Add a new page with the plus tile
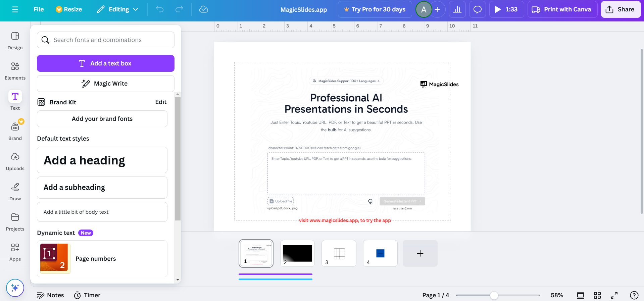Screen dimensions: 644x301 420,253
